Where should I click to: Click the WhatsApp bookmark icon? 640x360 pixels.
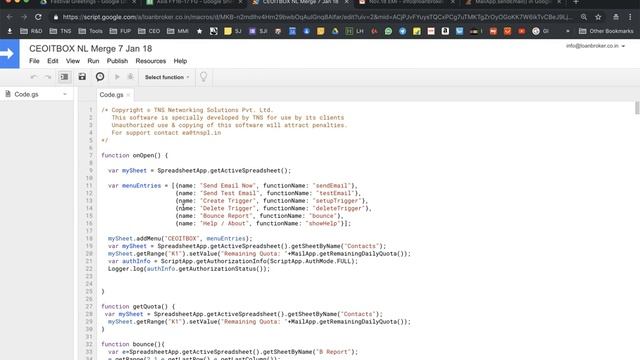pos(388,31)
